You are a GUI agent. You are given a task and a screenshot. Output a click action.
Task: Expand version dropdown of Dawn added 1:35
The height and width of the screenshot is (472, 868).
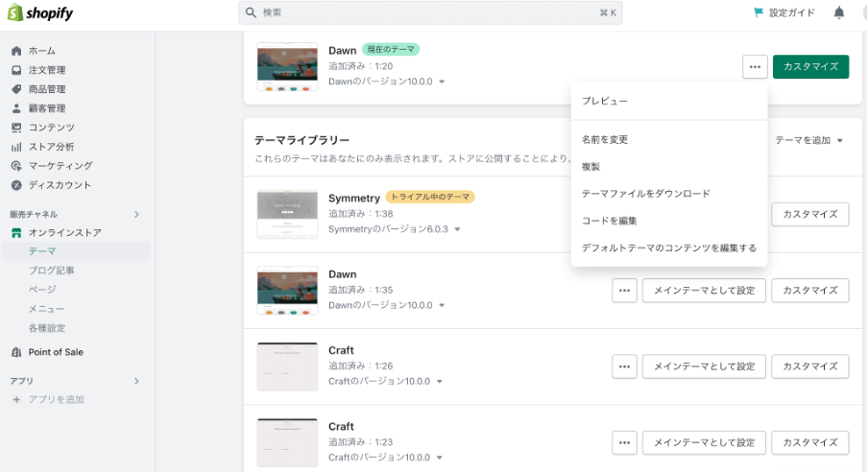(x=442, y=305)
